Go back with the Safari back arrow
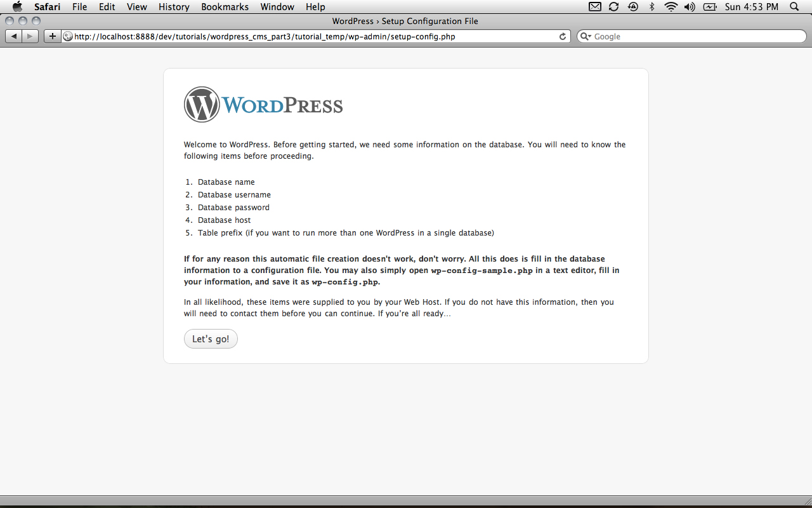 pyautogui.click(x=14, y=36)
